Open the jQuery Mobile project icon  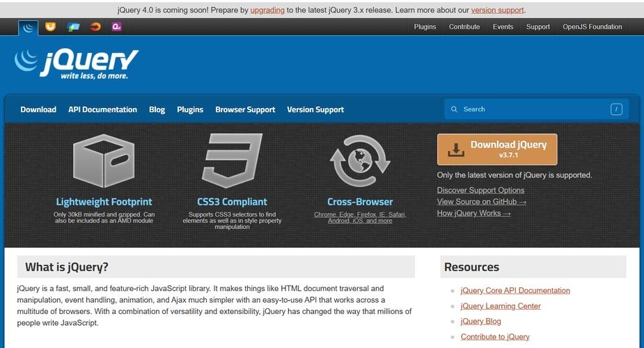click(x=72, y=27)
